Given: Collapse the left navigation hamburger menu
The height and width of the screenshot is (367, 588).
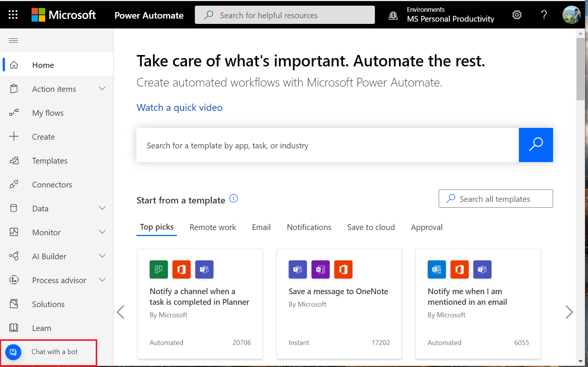Looking at the screenshot, I should pos(13,40).
